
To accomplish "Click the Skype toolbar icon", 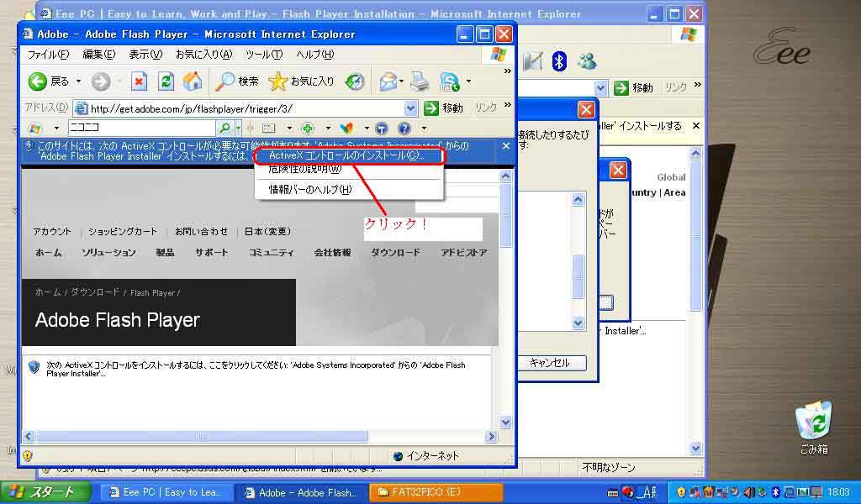I will click(x=450, y=81).
